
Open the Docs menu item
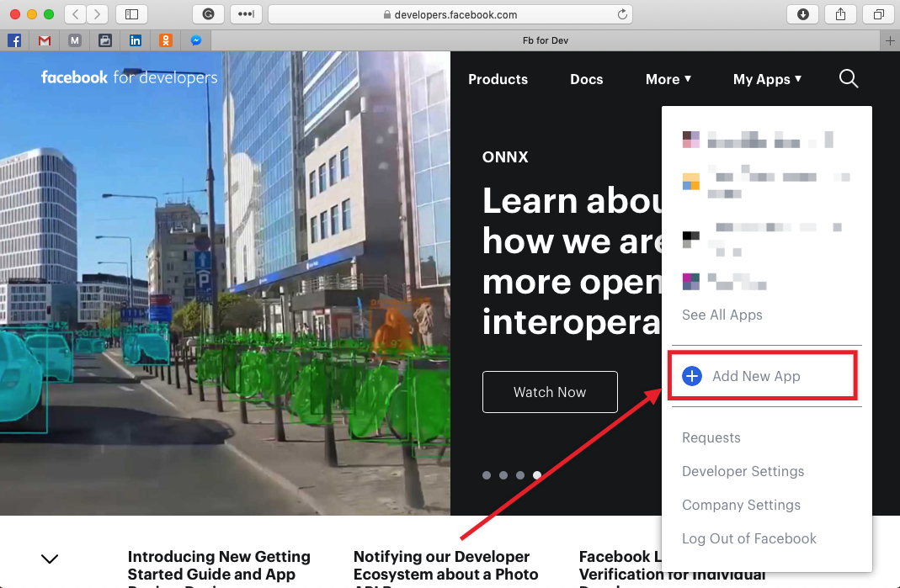(587, 79)
